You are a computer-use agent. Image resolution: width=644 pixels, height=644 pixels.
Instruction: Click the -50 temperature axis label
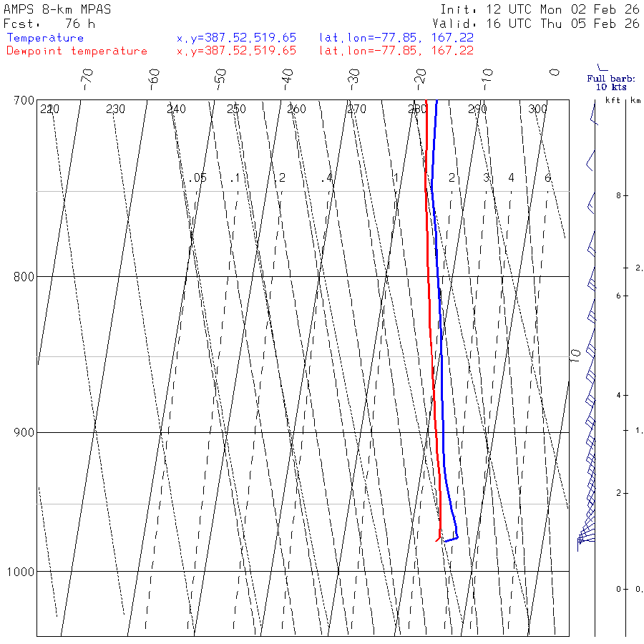220,79
